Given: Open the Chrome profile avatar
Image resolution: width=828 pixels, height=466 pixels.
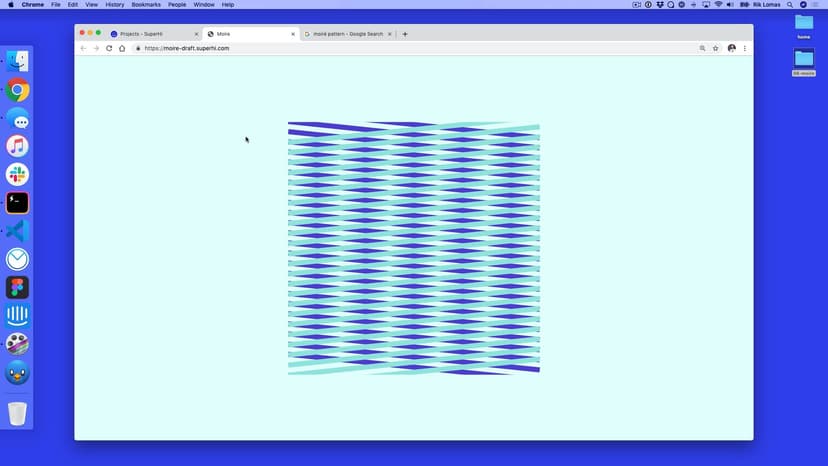Looking at the screenshot, I should tap(731, 48).
